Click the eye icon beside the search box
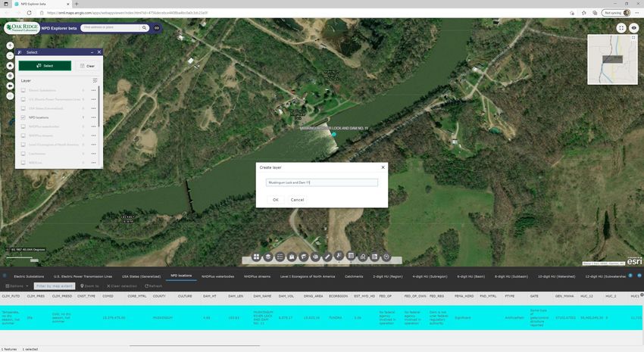 point(157,28)
